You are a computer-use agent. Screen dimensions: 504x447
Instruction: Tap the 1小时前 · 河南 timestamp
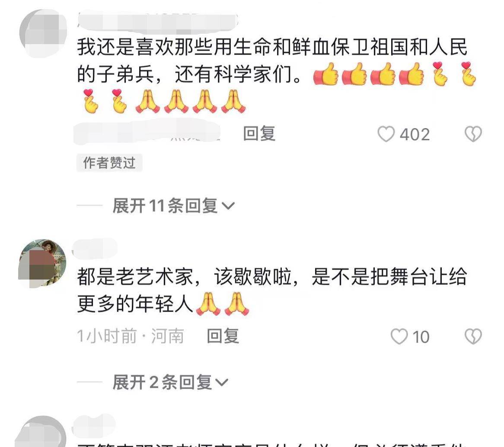coord(131,336)
